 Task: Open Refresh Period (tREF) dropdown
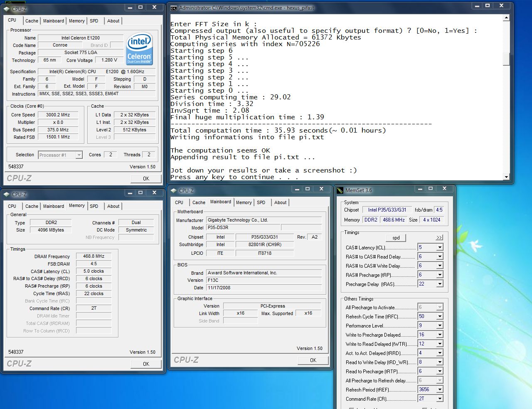click(439, 389)
